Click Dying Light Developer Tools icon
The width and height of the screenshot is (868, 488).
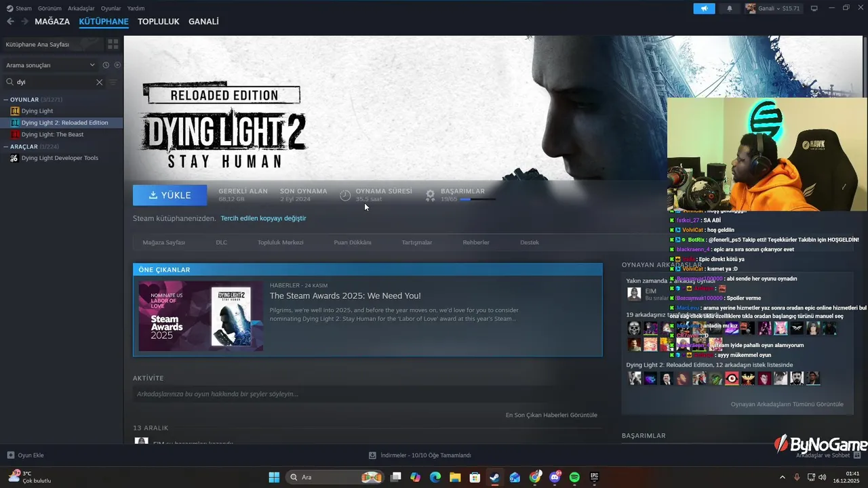pyautogui.click(x=15, y=158)
